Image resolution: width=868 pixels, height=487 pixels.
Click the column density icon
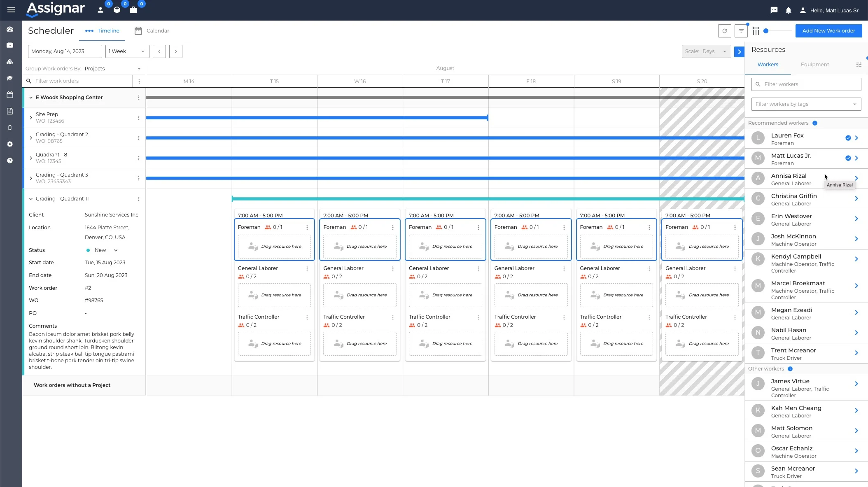pyautogui.click(x=756, y=31)
